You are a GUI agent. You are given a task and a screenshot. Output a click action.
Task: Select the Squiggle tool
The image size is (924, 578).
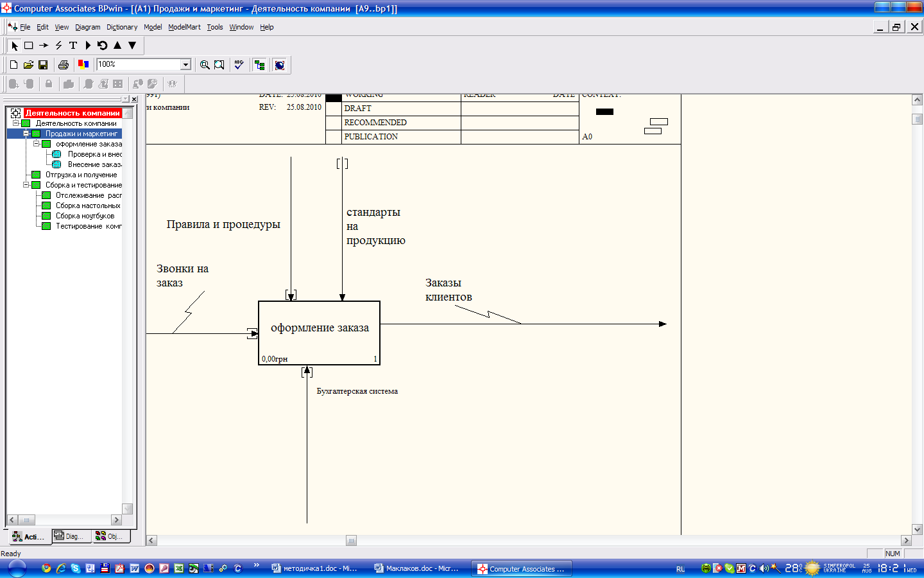tap(58, 46)
